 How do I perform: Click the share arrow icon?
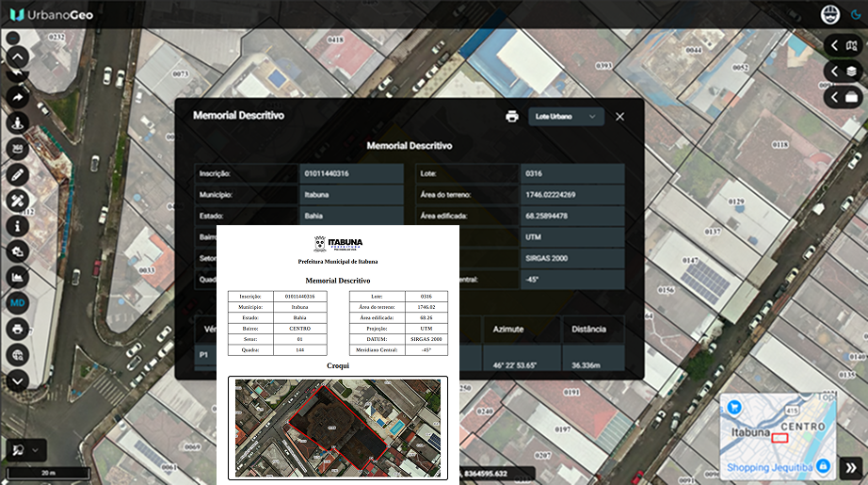pyautogui.click(x=17, y=97)
